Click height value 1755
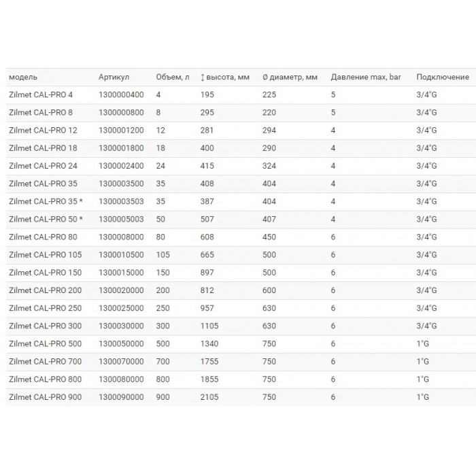Viewport: 476px width, 476px height. [x=209, y=362]
